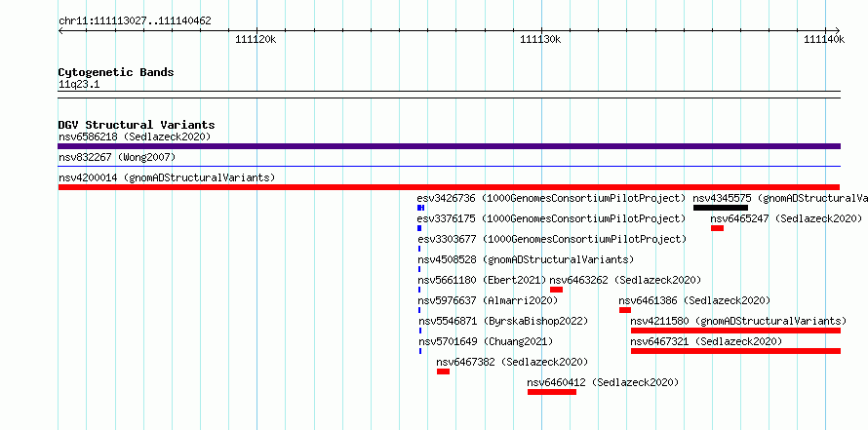
Task: Select the blue marker under nsv5546871
Action: (420, 331)
